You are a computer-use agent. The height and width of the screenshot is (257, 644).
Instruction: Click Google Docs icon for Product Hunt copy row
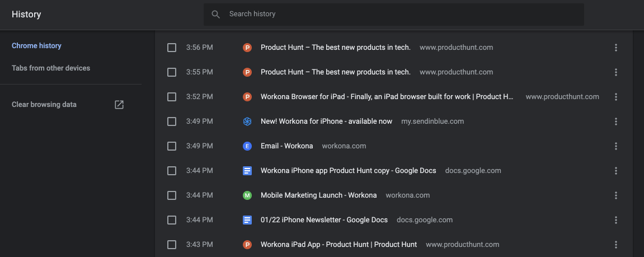click(x=247, y=171)
